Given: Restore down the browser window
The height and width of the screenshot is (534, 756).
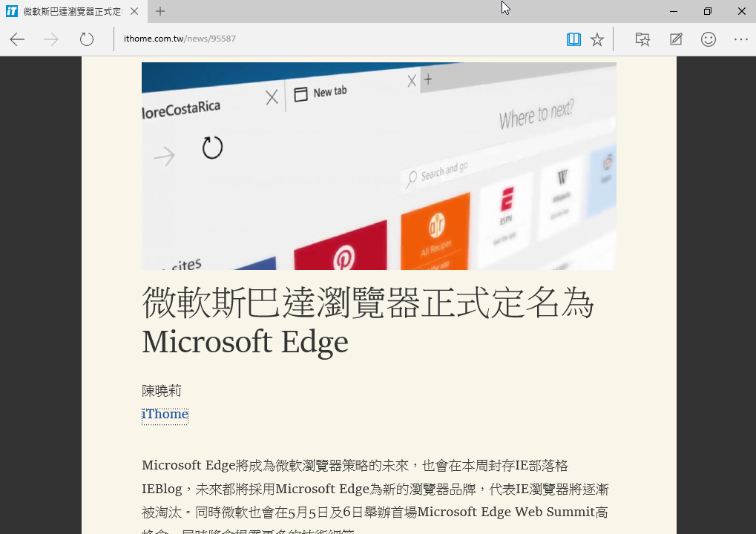Looking at the screenshot, I should point(707,11).
